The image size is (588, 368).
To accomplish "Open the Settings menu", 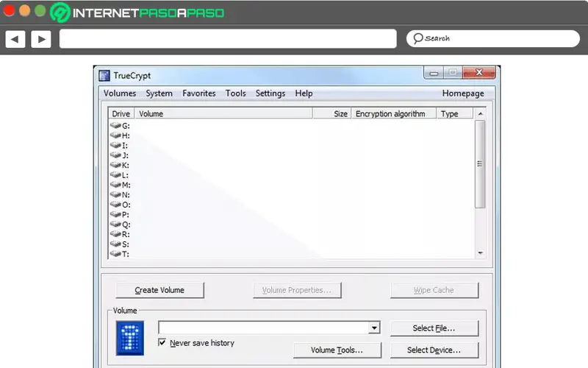I will tap(270, 93).
